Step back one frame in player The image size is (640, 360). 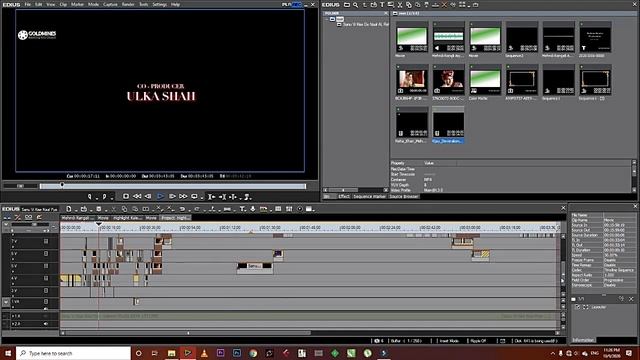coord(148,197)
